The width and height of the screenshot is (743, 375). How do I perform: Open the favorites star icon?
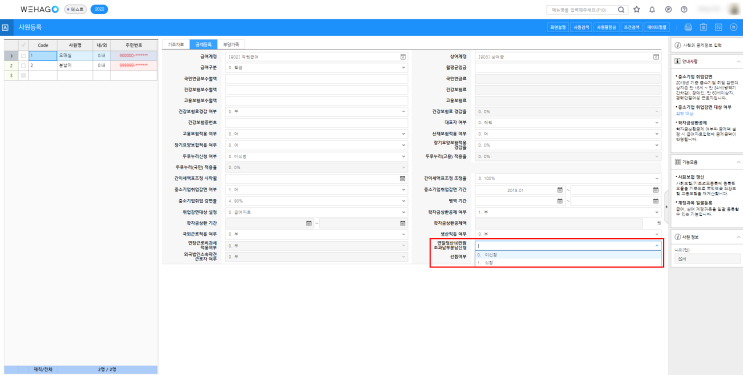pyautogui.click(x=636, y=9)
